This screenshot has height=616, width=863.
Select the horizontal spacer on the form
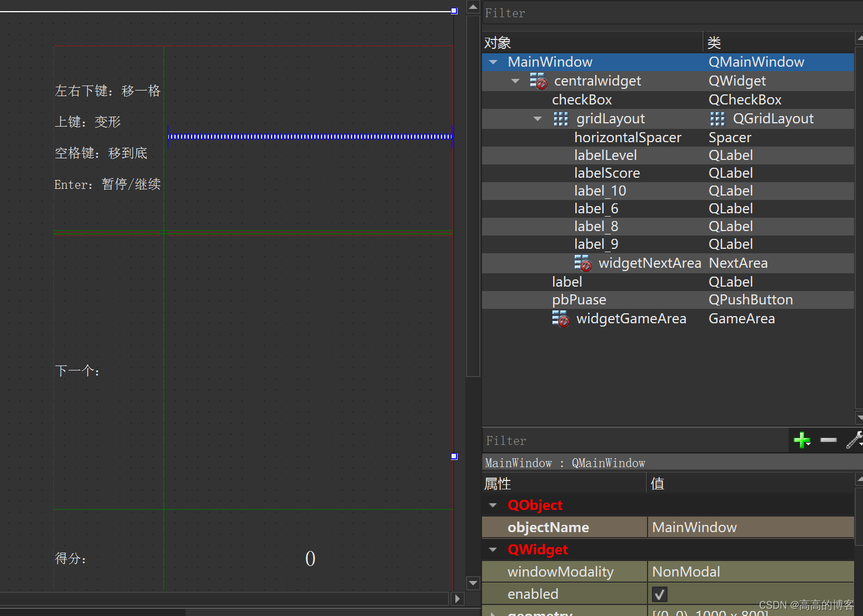[310, 137]
